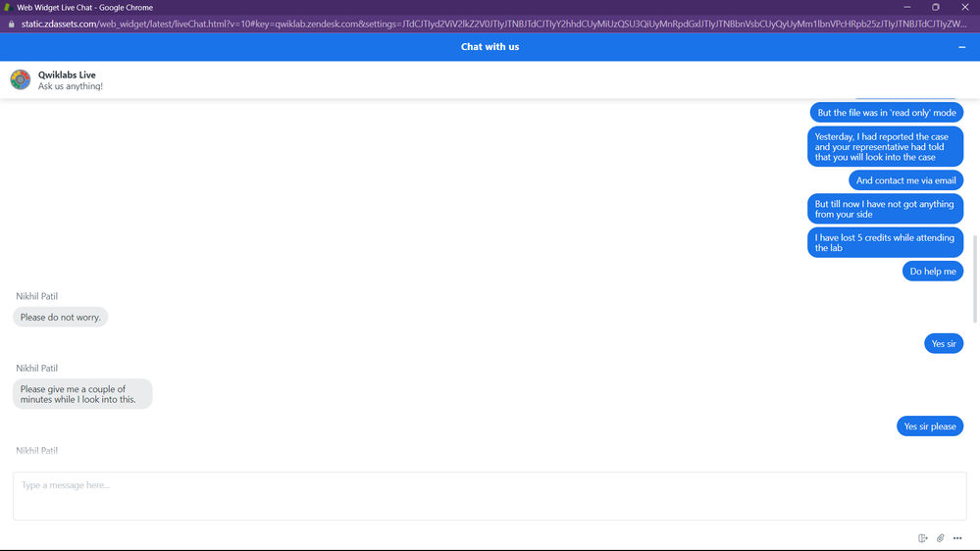Click the 'Yes sir please' message bubble

coord(930,426)
